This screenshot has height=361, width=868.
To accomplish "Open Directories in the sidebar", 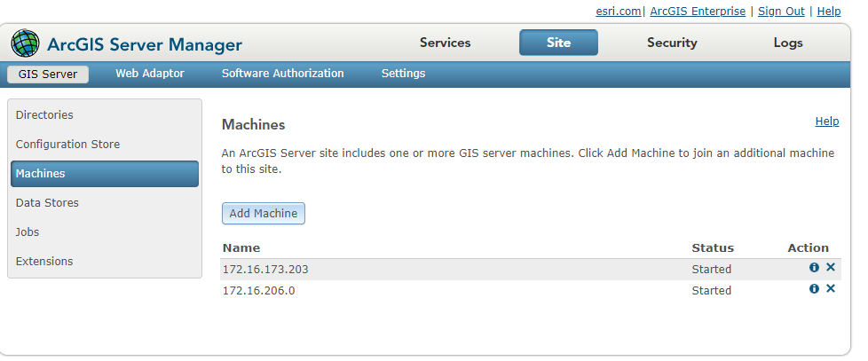I will 105,115.
